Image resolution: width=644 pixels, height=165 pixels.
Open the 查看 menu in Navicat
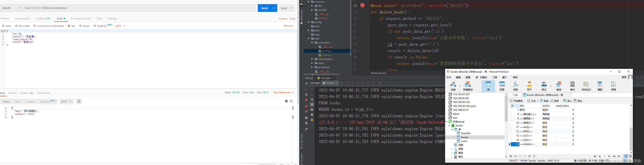coord(468,77)
